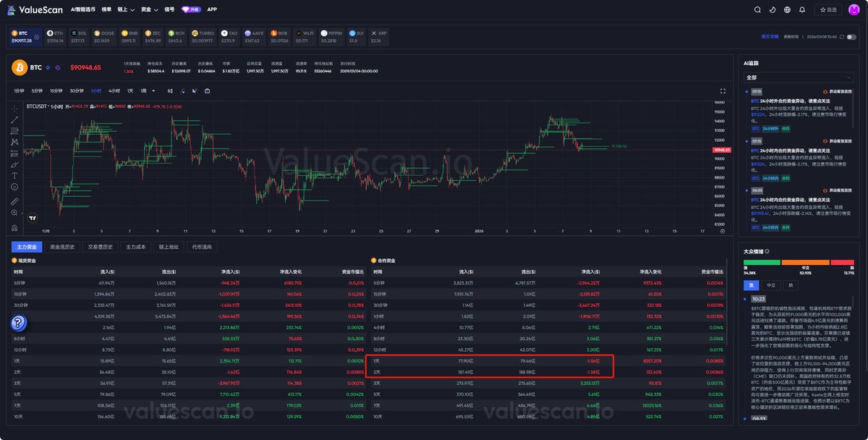This screenshot has height=440, width=868.
Task: Select the 5分钟 chart interval
Action: [38, 91]
